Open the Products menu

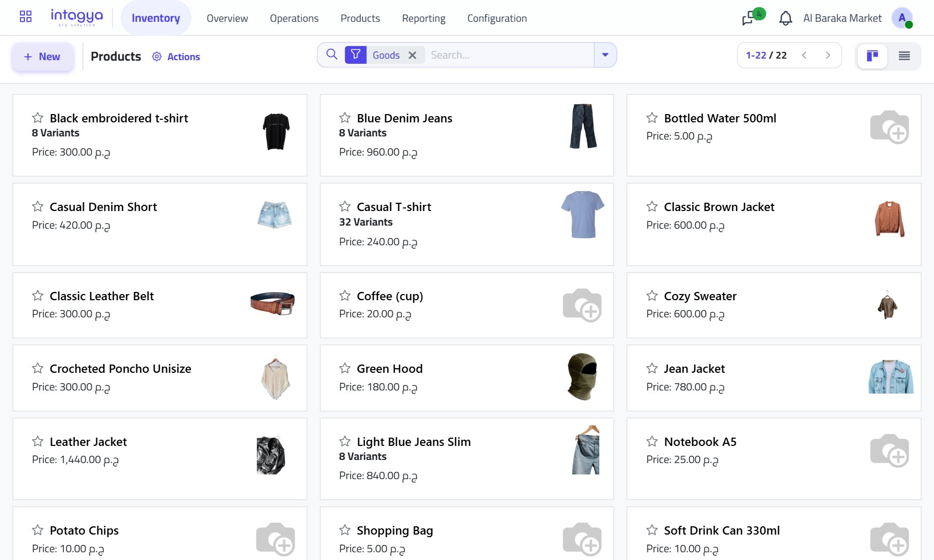tap(360, 18)
